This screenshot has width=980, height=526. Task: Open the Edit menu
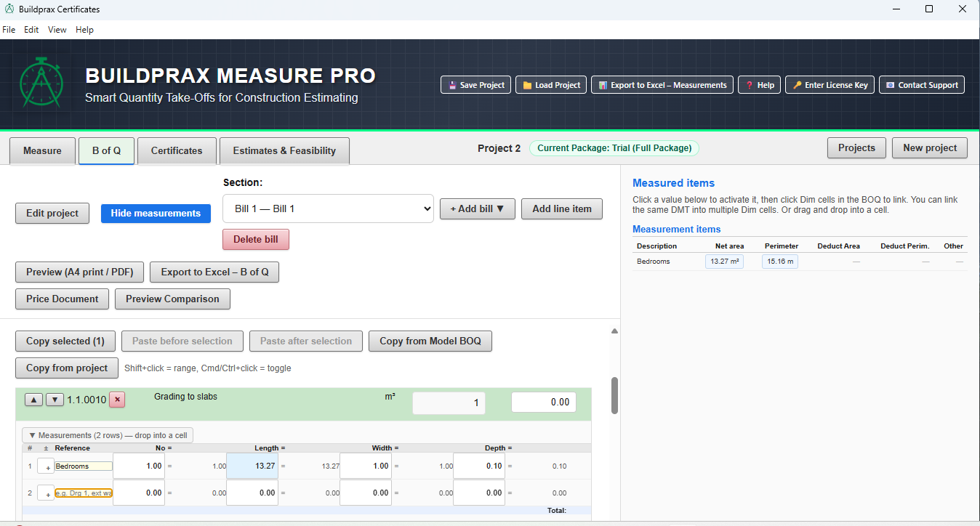click(x=31, y=30)
